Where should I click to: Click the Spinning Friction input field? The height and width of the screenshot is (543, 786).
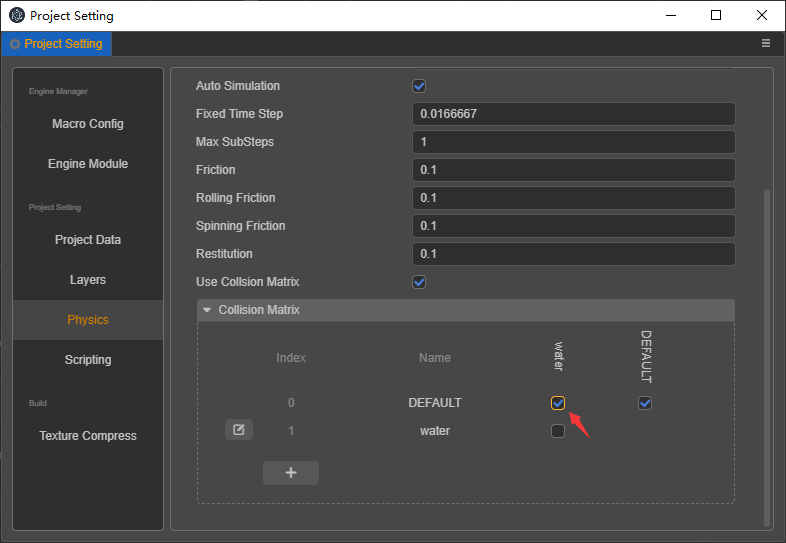(x=573, y=226)
